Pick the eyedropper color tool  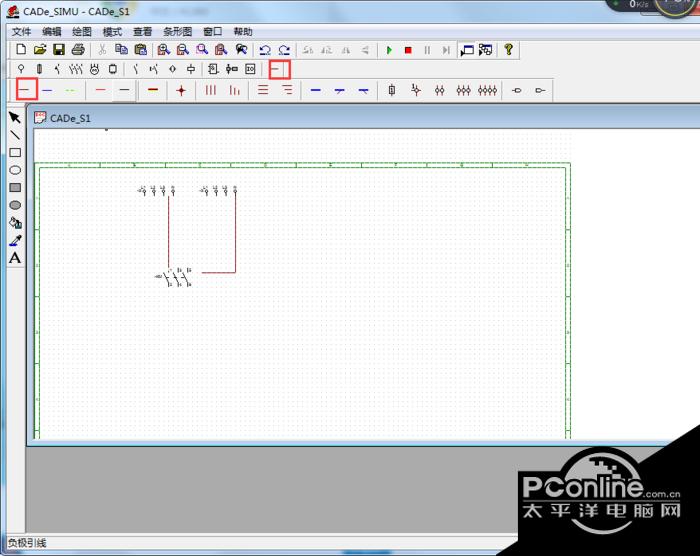[x=15, y=240]
